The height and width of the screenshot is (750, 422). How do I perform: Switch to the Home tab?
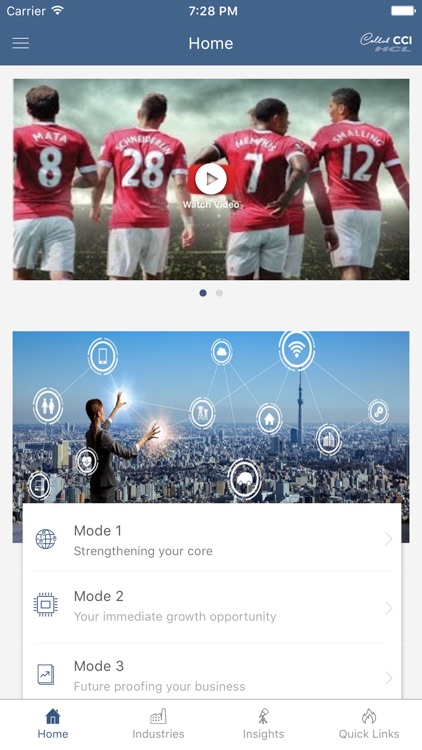point(53,724)
